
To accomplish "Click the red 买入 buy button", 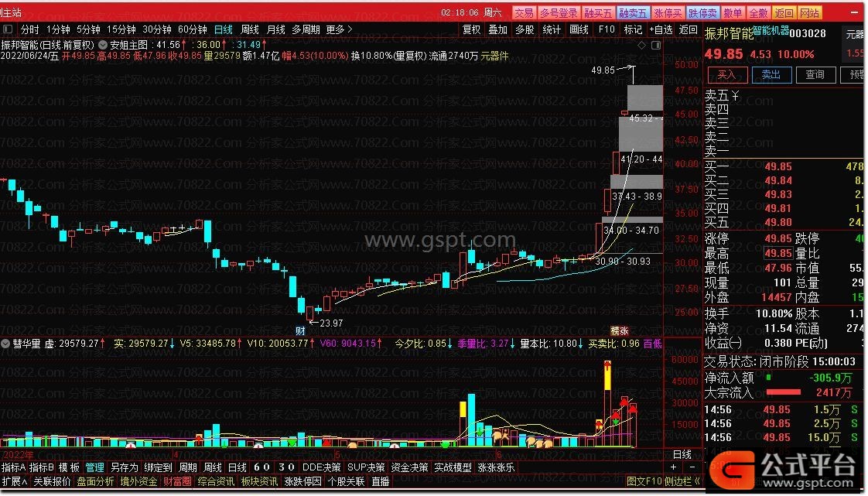I will (x=727, y=75).
